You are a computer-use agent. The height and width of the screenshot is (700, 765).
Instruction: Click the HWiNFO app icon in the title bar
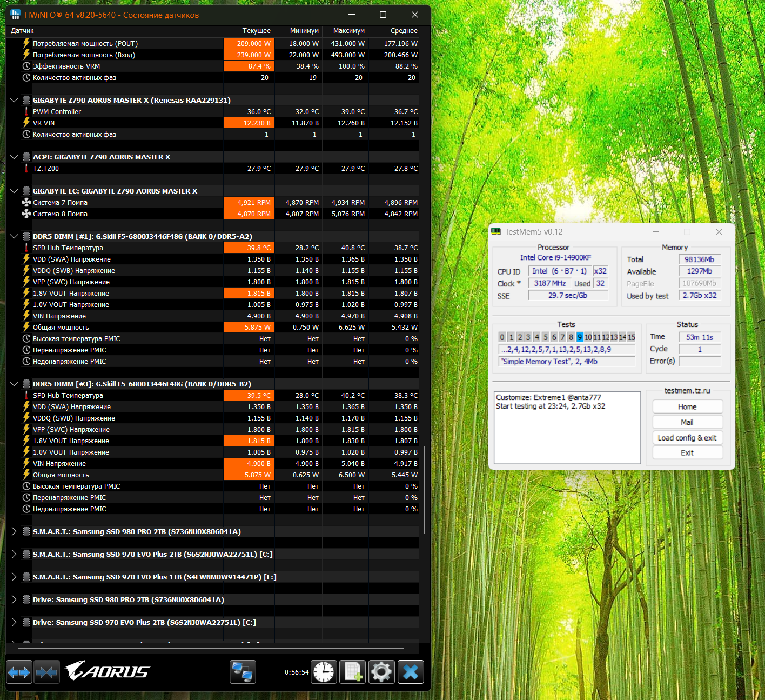16,15
